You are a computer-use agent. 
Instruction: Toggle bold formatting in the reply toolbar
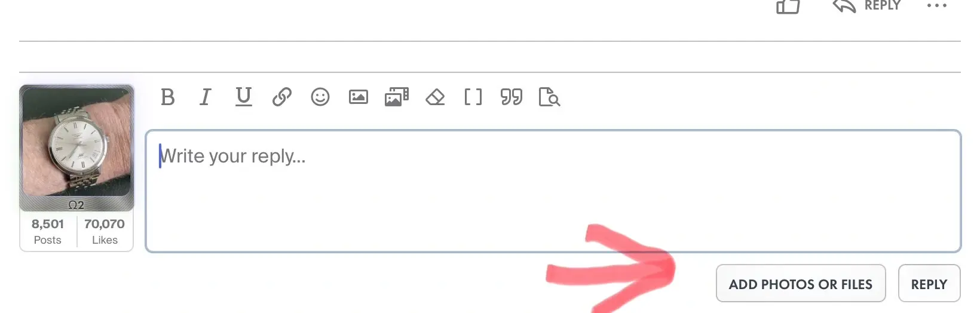pyautogui.click(x=168, y=97)
